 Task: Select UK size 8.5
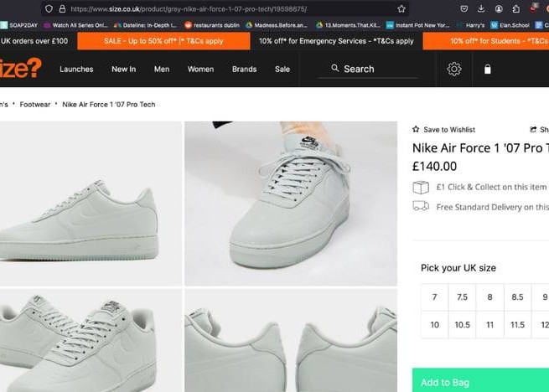[x=517, y=297]
